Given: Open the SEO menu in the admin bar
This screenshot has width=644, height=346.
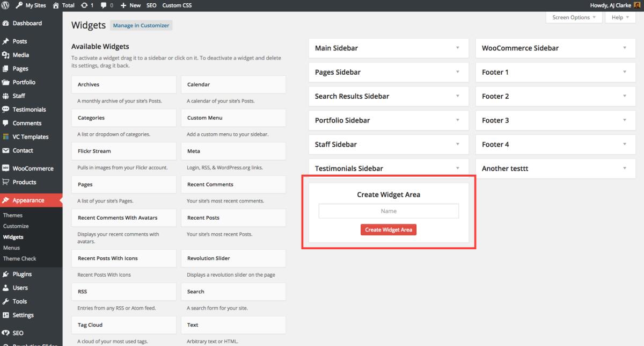Looking at the screenshot, I should 151,5.
